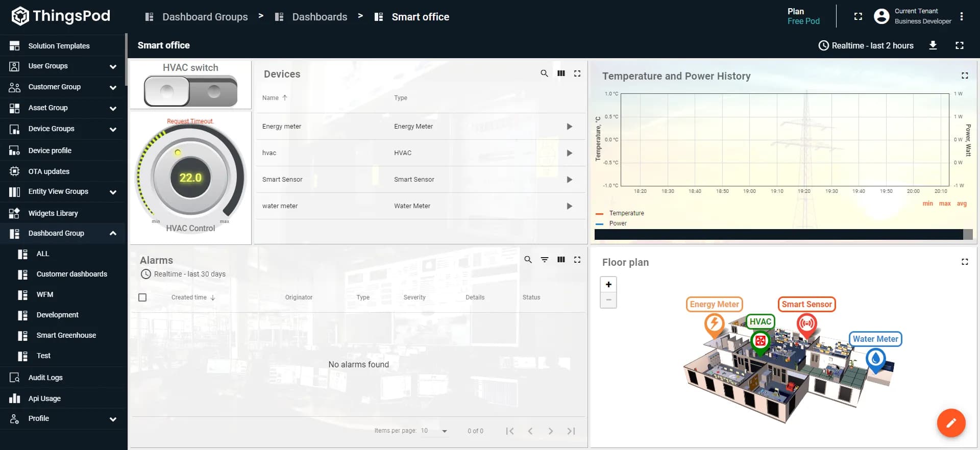Click the Energy Meter lightning marker
This screenshot has height=450, width=980.
(714, 323)
